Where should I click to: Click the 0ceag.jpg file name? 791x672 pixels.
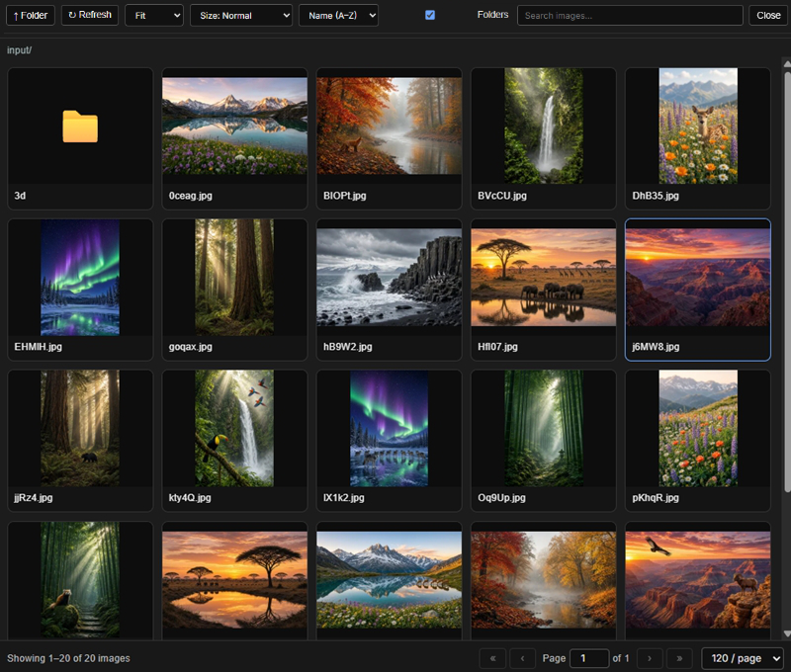(x=190, y=196)
